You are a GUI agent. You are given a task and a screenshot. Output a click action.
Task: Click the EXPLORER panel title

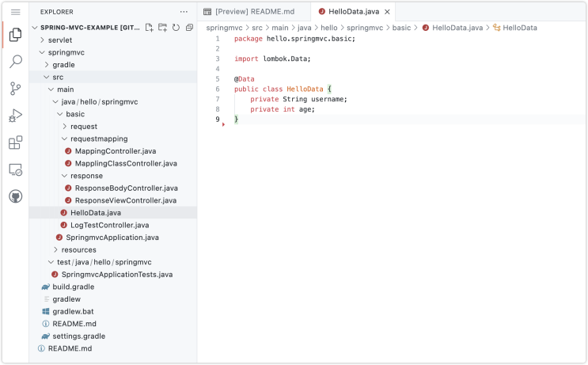click(57, 12)
